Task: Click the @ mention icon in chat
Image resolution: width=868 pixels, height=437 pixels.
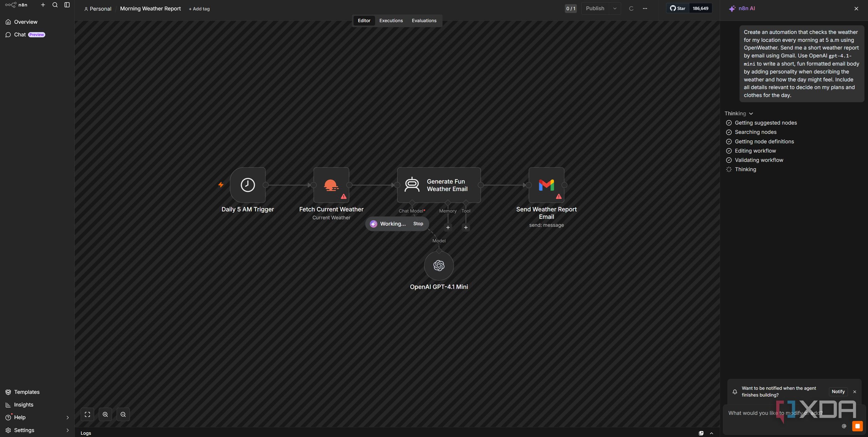Action: [x=844, y=426]
